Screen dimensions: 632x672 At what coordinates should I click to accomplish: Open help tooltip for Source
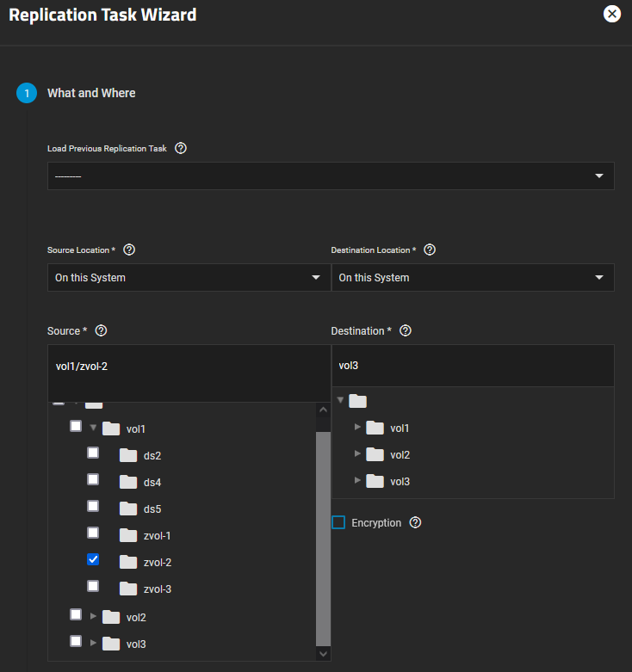click(x=102, y=330)
